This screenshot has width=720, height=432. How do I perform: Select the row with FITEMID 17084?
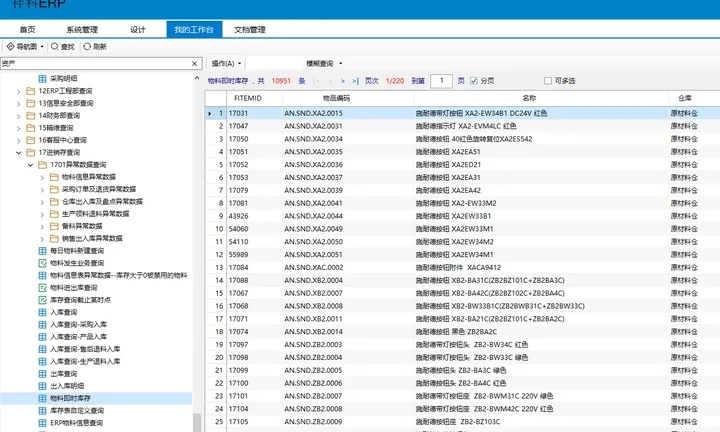coord(239,267)
